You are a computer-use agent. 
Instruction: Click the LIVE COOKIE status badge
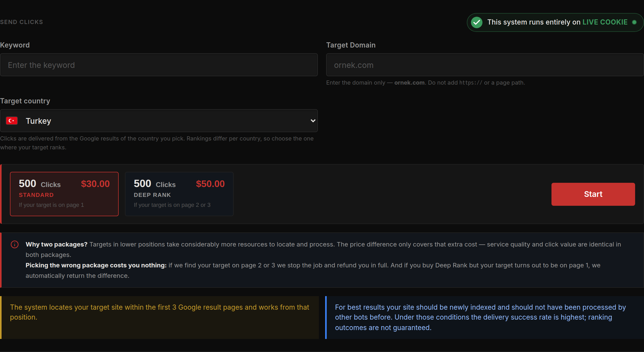tap(555, 22)
